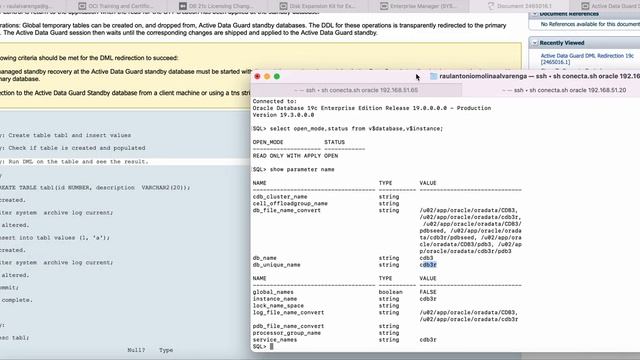Open the Disk Expansion Kit browser tab
640x360 pixels.
pos(318,6)
